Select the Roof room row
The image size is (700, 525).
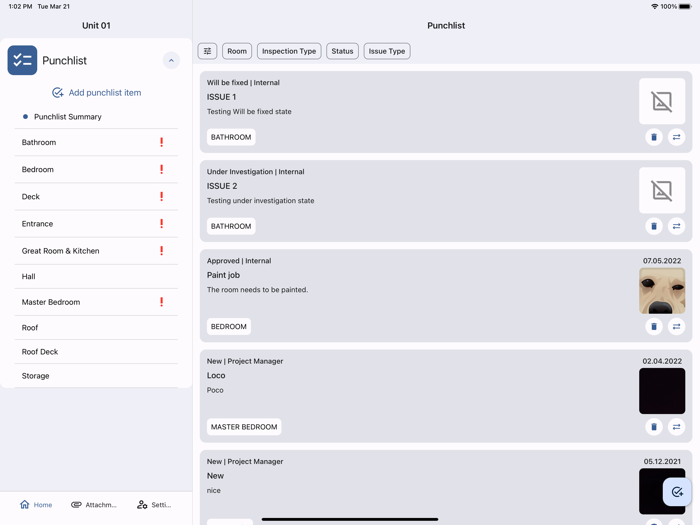pyautogui.click(x=96, y=328)
